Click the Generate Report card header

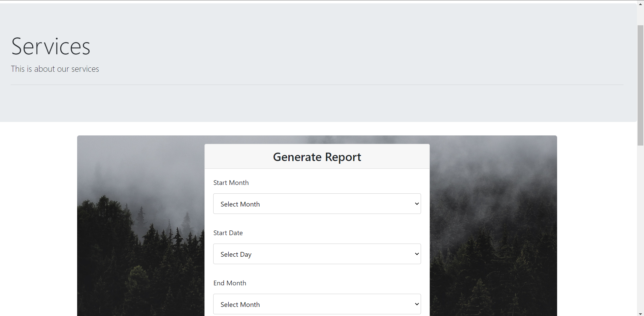click(317, 157)
